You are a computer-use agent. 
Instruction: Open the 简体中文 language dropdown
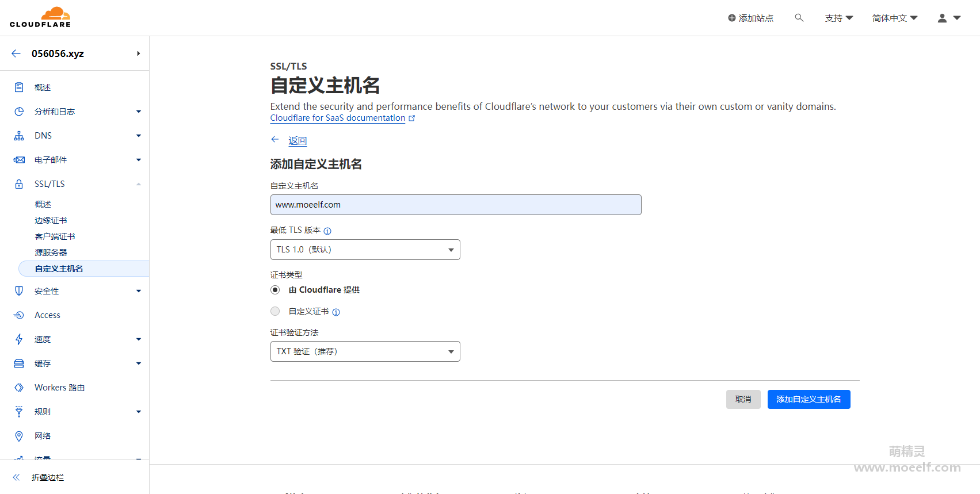(895, 18)
